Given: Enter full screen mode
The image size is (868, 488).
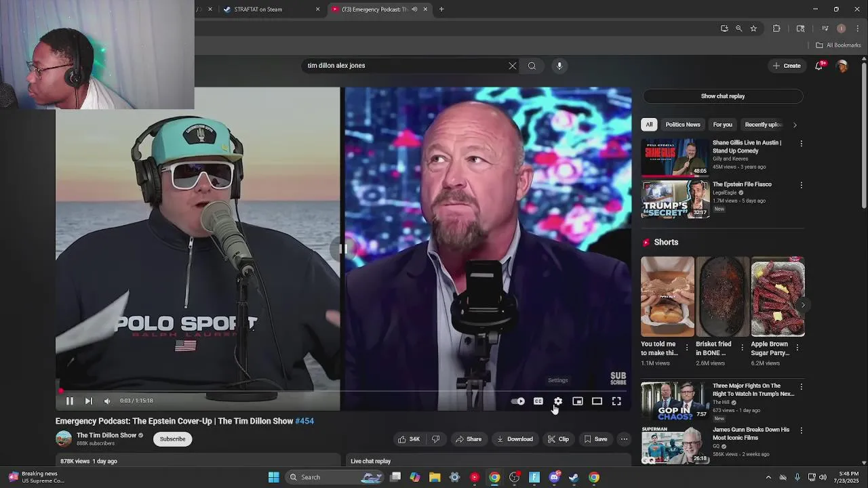Looking at the screenshot, I should point(616,401).
